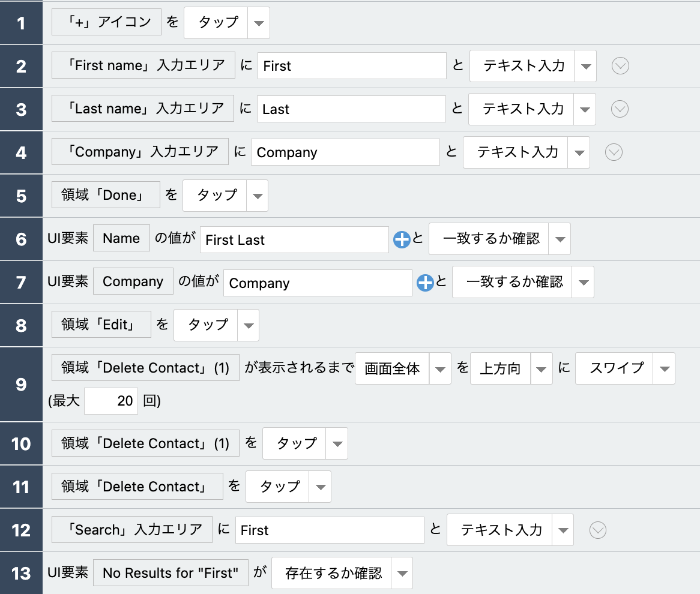Open the テキスト入力 dropdown arrow in step 2
The width and height of the screenshot is (700, 594).
586,66
